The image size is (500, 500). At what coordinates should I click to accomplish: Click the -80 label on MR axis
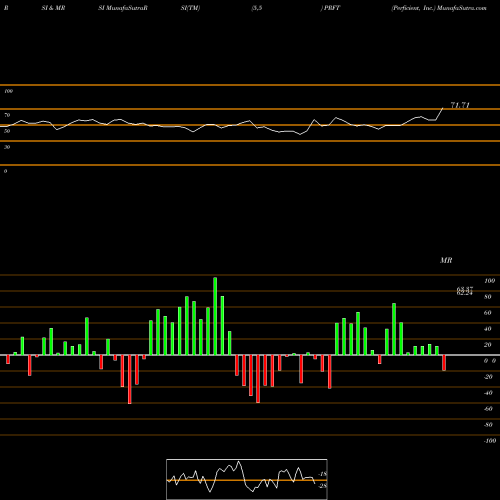tap(488, 425)
